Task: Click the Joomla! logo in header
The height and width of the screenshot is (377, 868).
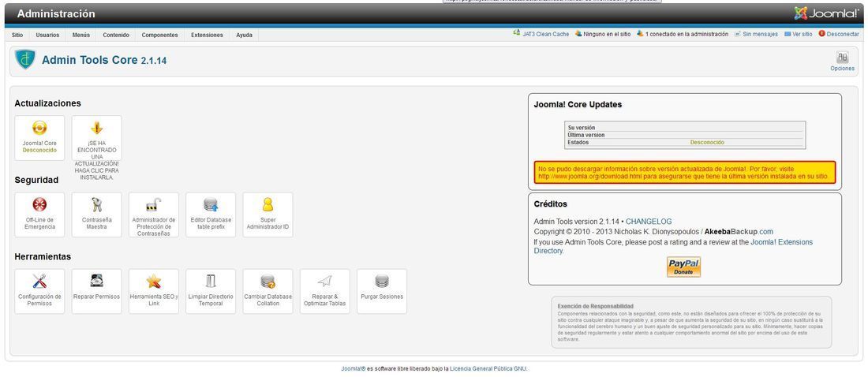Action: click(826, 13)
